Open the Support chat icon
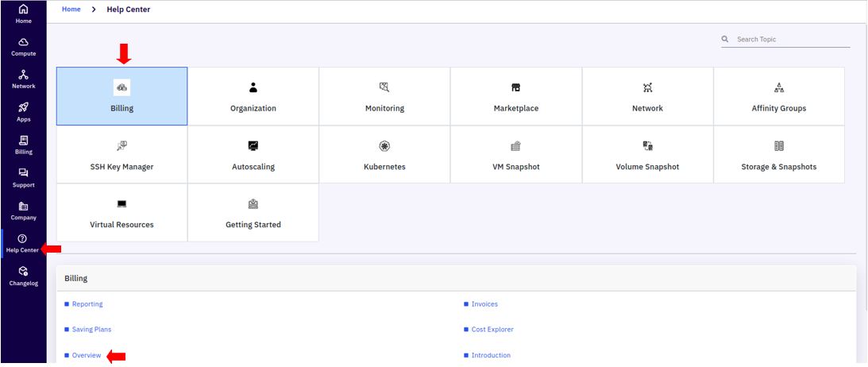Screen dimensions: 868x367 click(x=23, y=173)
